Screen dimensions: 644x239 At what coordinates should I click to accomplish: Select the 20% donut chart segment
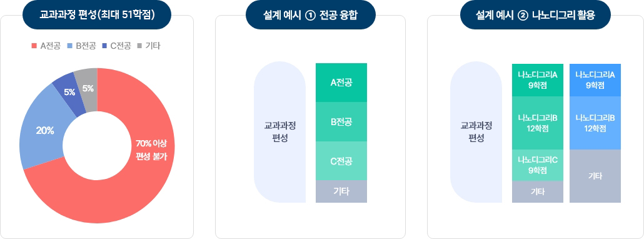(44, 131)
